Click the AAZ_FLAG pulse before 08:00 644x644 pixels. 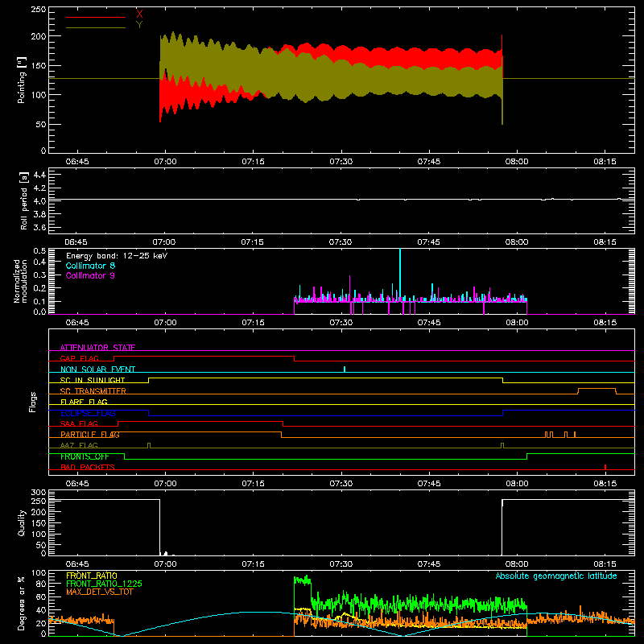502,445
